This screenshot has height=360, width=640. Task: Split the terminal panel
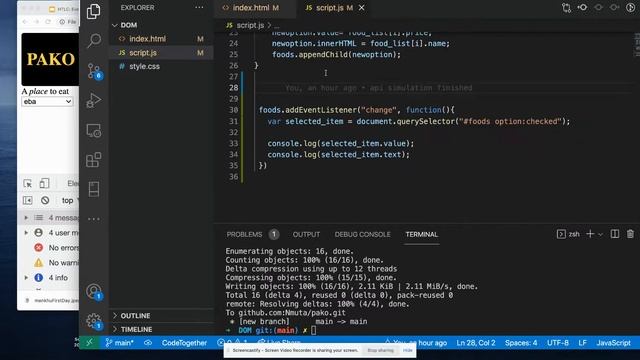tap(615, 234)
